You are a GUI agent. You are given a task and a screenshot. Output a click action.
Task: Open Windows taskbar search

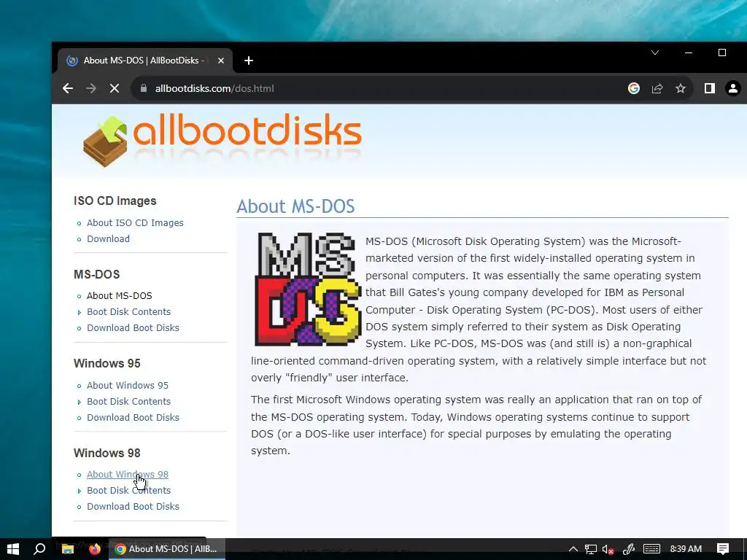(39, 549)
